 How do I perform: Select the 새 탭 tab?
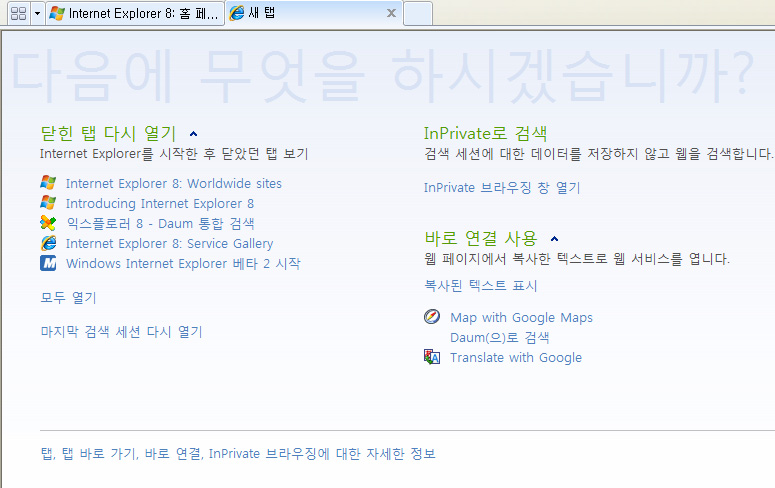314,13
